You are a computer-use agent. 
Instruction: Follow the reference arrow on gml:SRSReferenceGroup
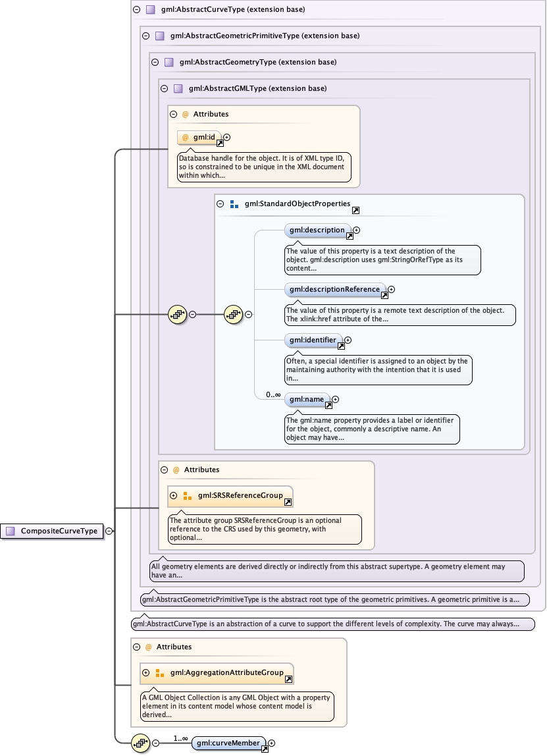coord(288,502)
